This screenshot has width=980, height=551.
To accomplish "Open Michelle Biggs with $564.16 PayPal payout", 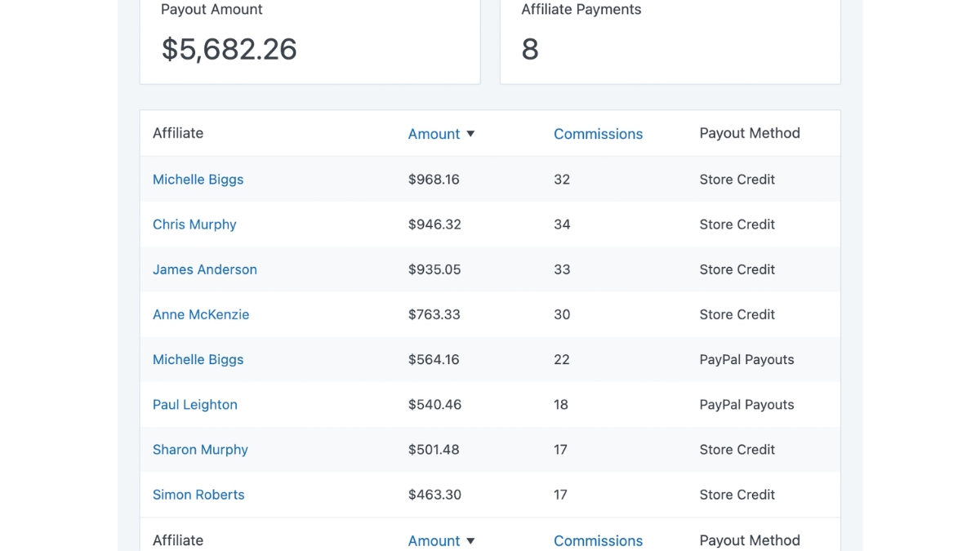I will click(198, 359).
